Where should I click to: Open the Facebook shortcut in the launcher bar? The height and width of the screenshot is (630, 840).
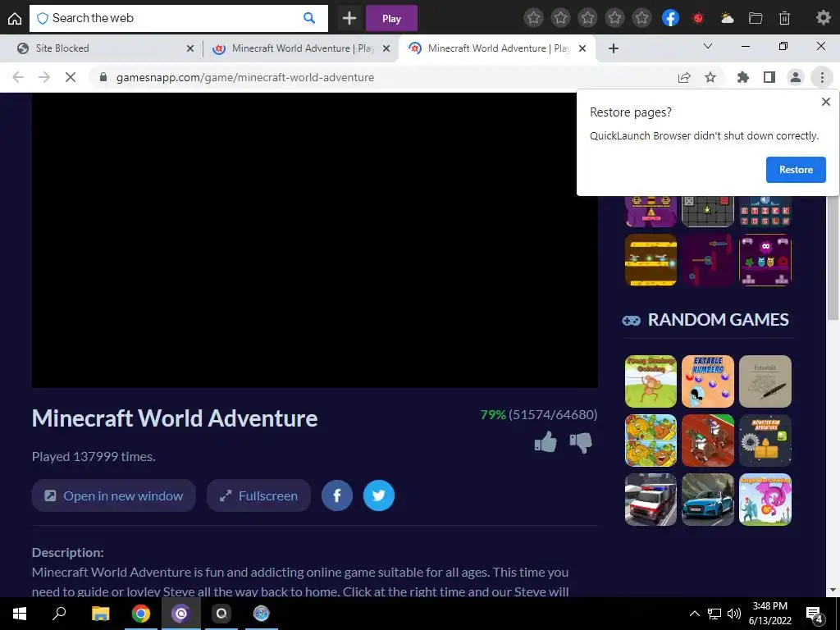tap(670, 18)
